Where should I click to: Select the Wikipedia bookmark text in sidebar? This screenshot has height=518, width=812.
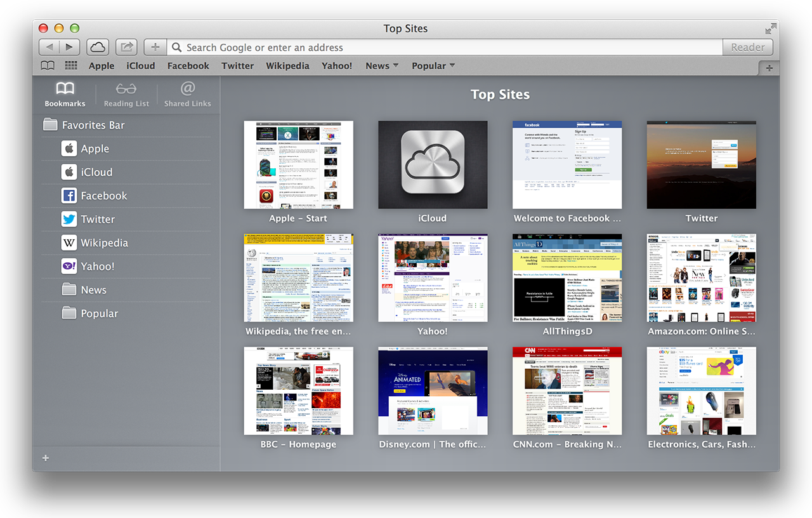105,242
